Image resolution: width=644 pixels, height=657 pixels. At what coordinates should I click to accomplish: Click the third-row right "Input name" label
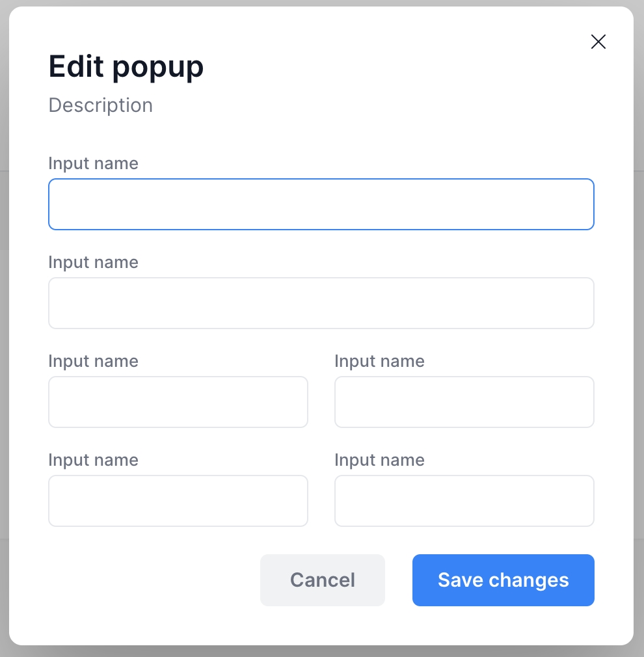(379, 361)
